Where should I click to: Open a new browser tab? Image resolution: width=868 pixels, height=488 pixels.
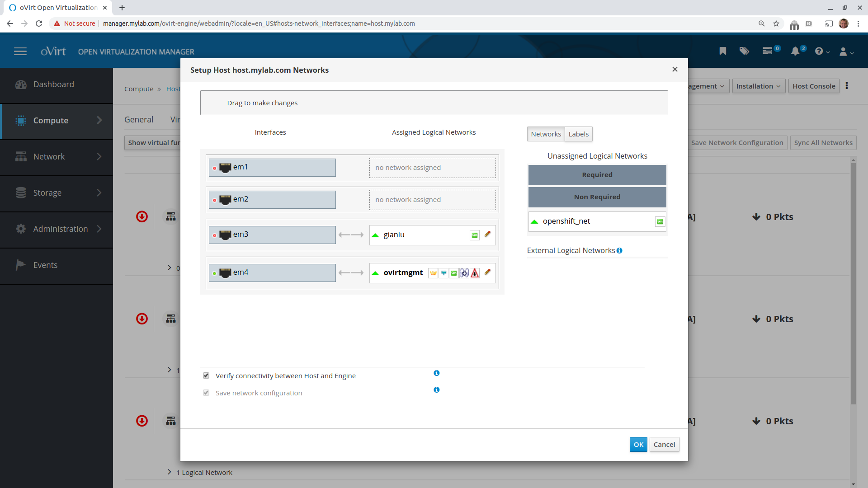[122, 8]
